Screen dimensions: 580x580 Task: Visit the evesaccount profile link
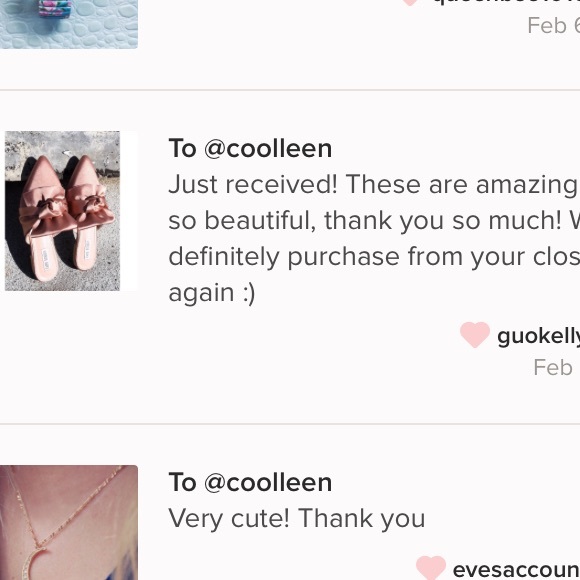[516, 570]
